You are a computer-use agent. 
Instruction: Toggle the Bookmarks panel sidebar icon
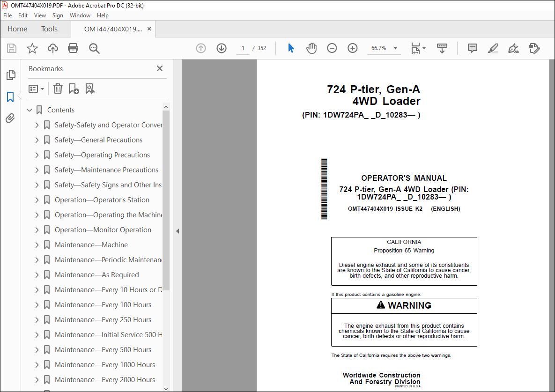coord(10,96)
